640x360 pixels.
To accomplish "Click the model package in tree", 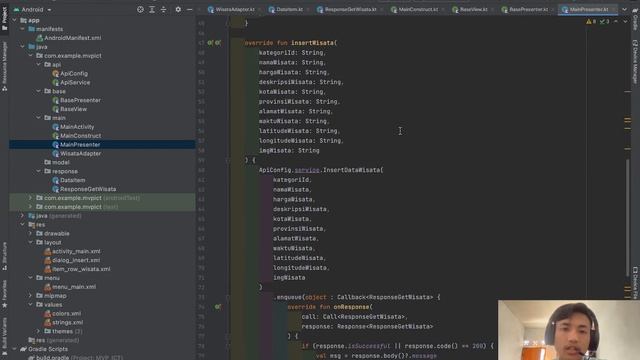I will tap(57, 162).
